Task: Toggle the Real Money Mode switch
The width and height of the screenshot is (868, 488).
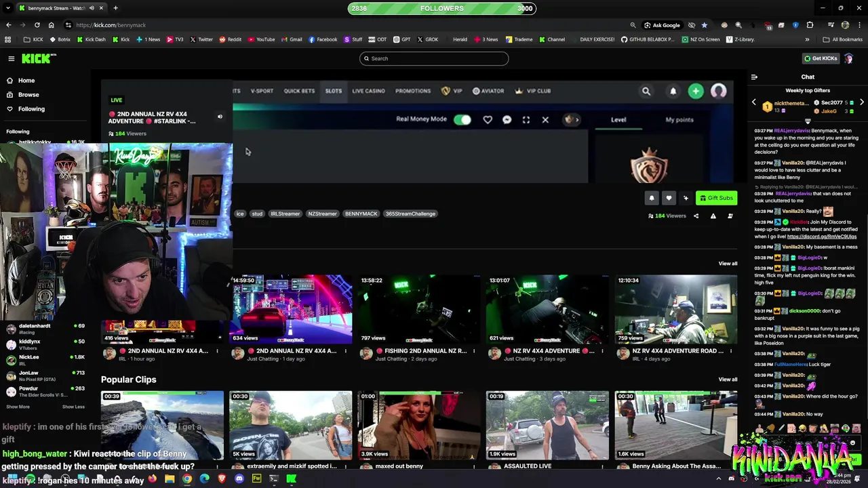Action: [462, 120]
